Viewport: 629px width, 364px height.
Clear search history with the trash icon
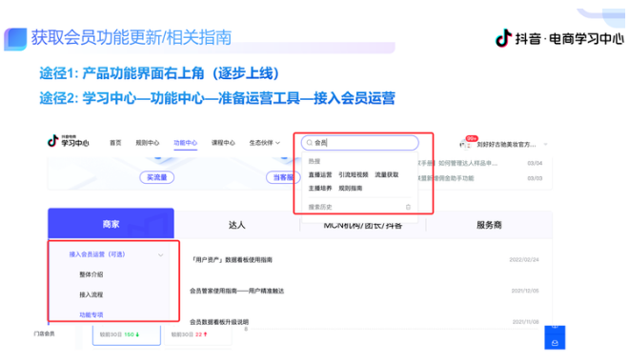click(x=408, y=207)
